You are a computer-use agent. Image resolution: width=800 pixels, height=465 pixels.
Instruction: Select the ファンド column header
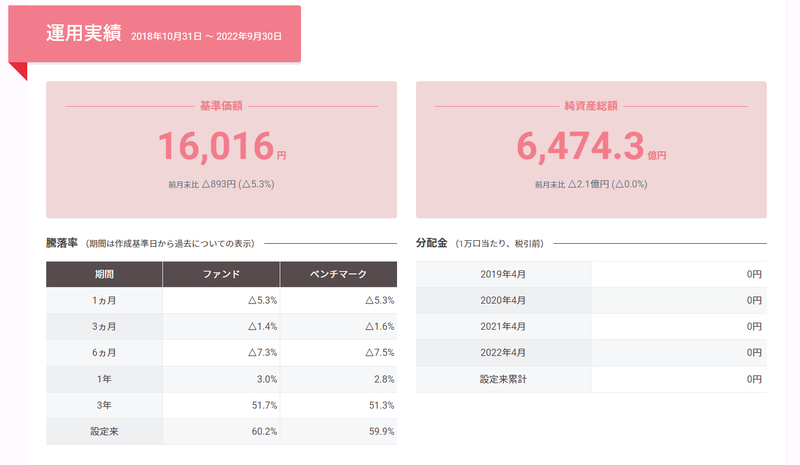[x=220, y=273]
